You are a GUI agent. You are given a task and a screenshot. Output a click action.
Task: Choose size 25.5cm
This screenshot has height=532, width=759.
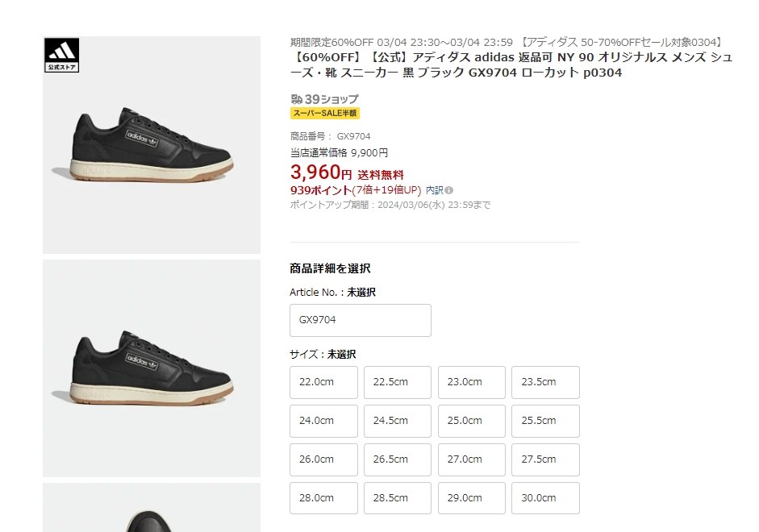point(545,421)
